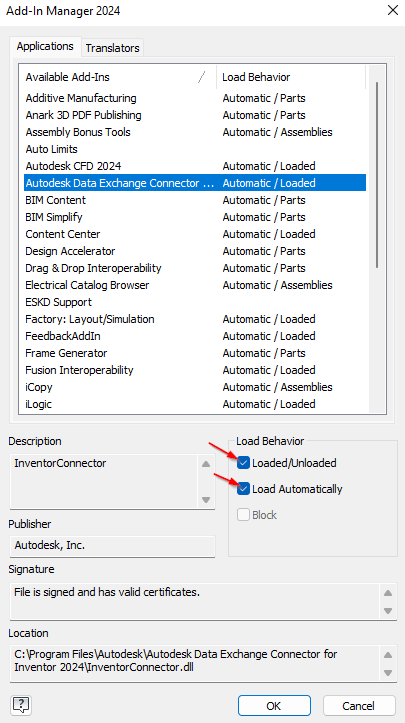The image size is (405, 723).
Task: Click the Load Behavior column header
Action: tap(291, 77)
